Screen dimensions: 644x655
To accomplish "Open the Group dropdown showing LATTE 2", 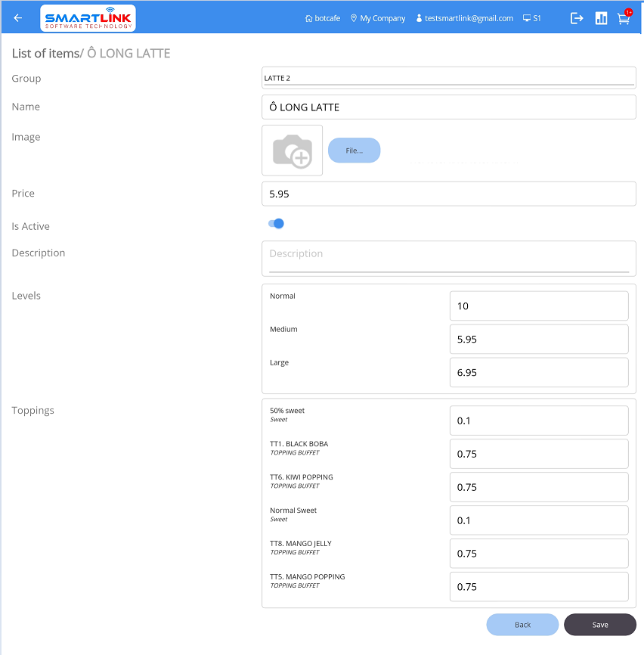I will tap(448, 78).
